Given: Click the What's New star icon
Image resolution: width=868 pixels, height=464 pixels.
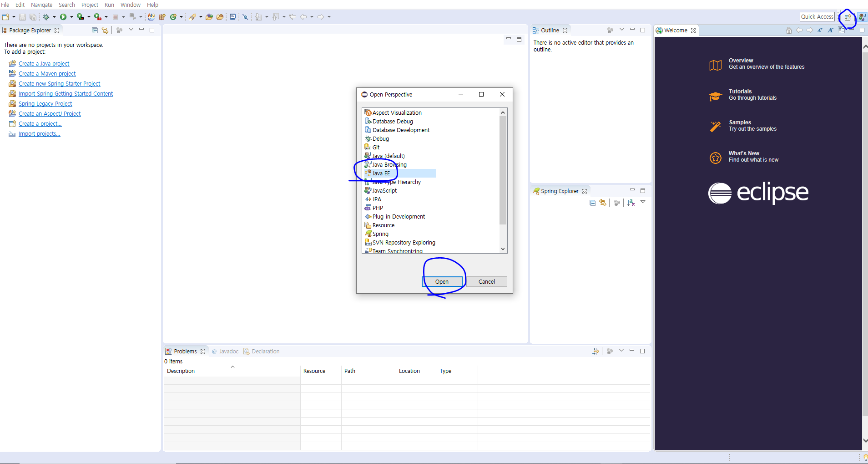Looking at the screenshot, I should click(716, 158).
